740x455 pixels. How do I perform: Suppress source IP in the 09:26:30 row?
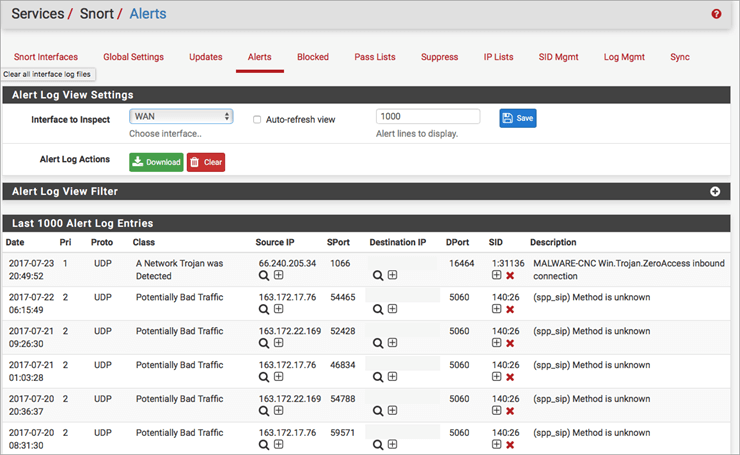pos(279,343)
